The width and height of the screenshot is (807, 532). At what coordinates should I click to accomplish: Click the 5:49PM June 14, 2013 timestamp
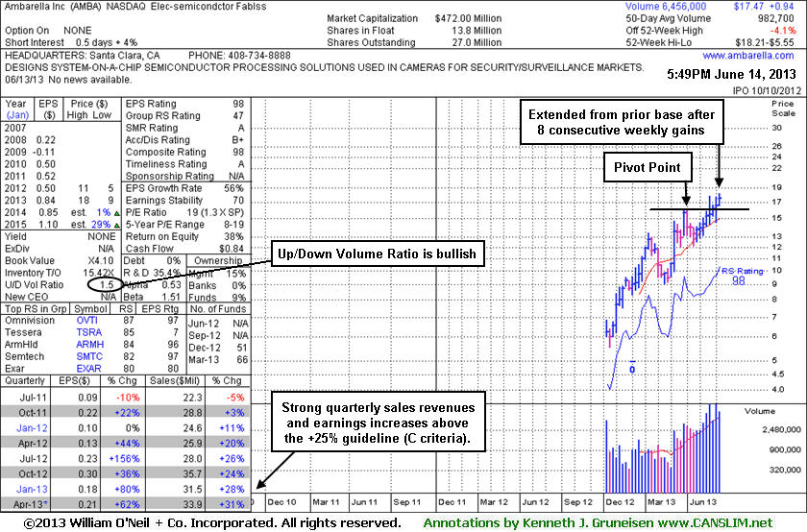pyautogui.click(x=731, y=74)
